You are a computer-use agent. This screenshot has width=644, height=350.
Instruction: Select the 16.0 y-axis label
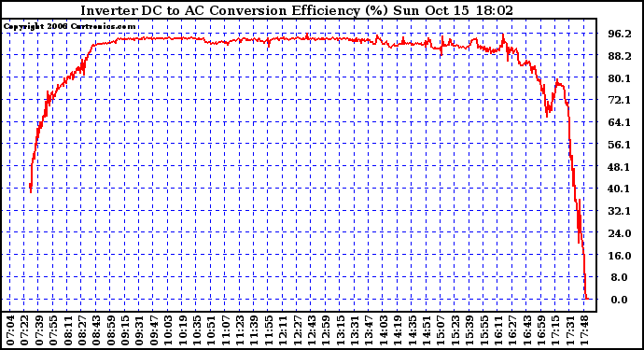pos(620,256)
